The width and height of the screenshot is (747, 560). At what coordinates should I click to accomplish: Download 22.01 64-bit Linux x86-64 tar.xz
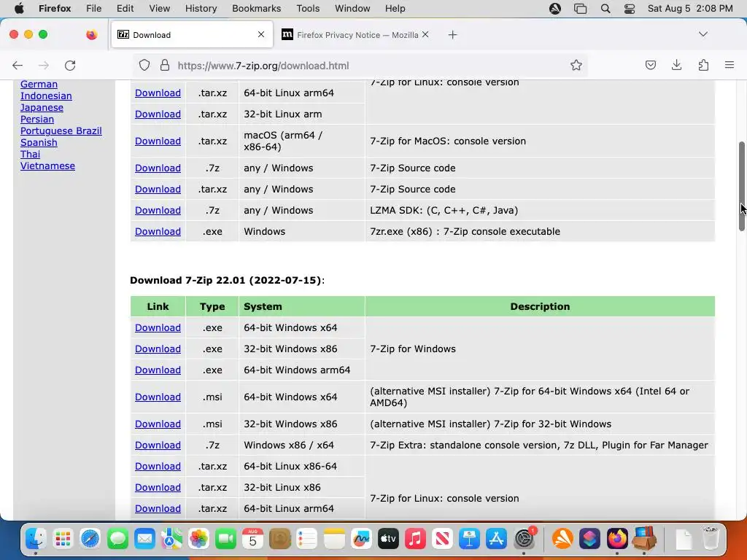[x=158, y=466]
